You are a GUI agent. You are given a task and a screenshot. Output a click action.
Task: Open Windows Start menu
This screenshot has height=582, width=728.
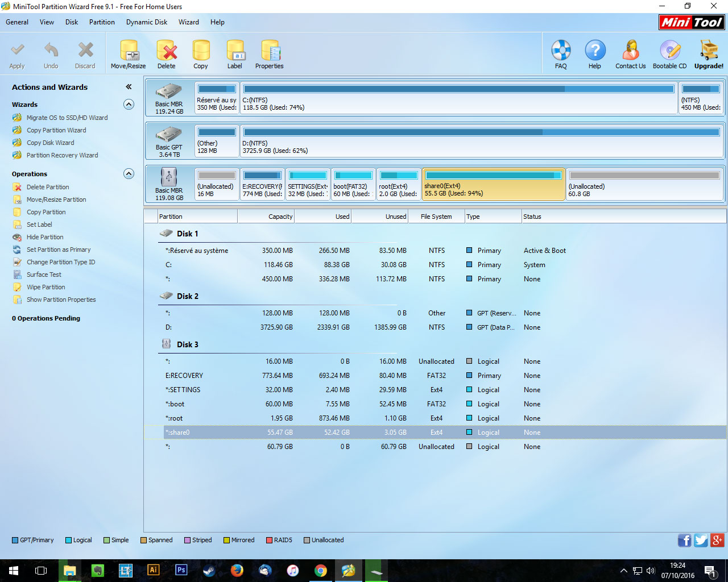(x=14, y=570)
